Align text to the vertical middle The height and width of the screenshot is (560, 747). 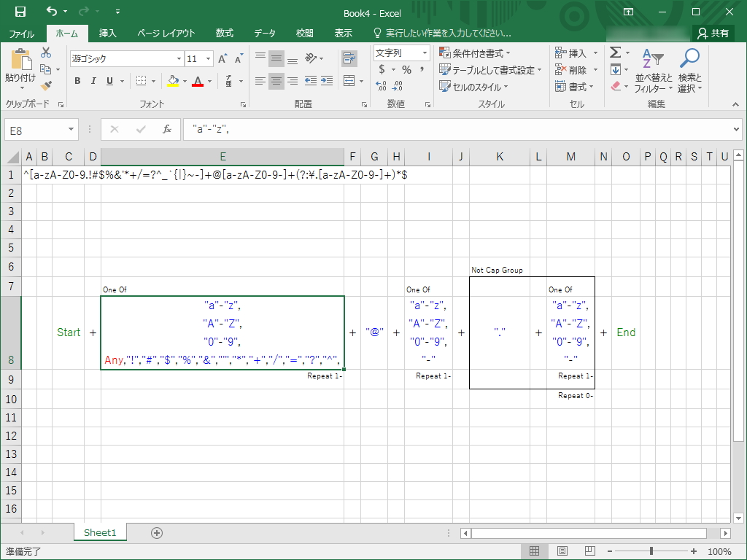[x=276, y=58]
